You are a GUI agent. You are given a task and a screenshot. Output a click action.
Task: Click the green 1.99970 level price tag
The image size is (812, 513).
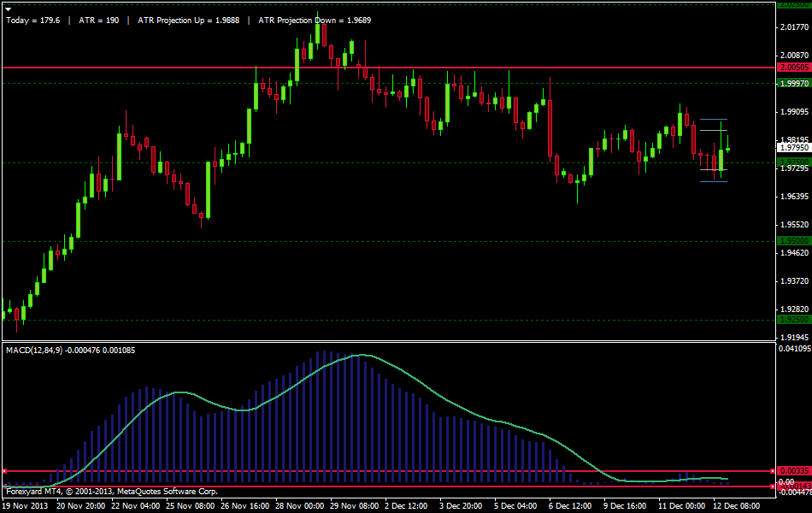point(793,83)
